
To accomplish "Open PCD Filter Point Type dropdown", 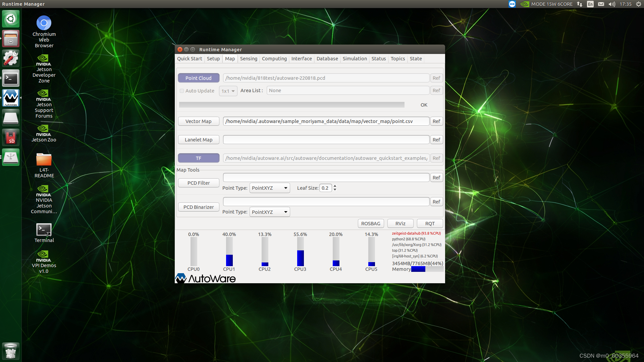I will pyautogui.click(x=270, y=188).
